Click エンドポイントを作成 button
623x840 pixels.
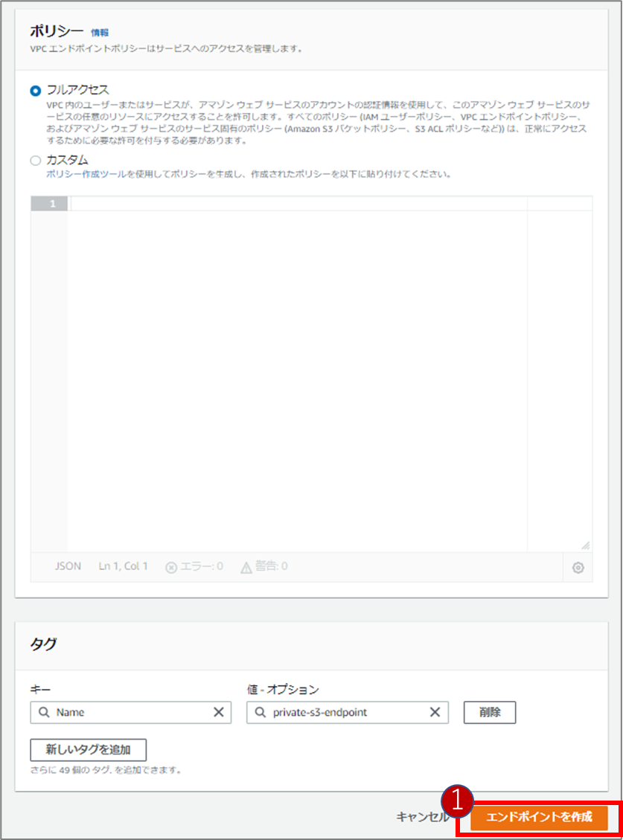539,818
